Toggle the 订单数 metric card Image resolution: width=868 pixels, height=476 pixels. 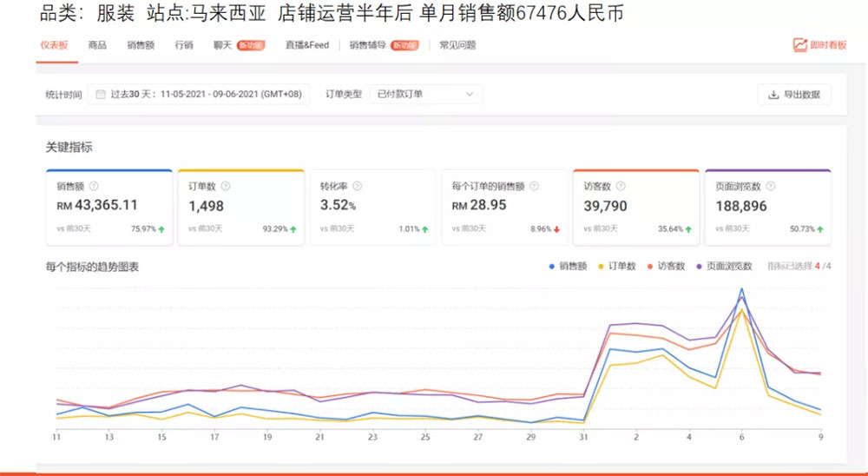(240, 207)
